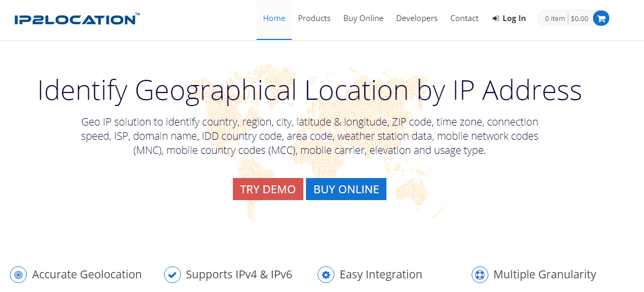Click the Log In arrow icon
Image resolution: width=644 pixels, height=292 pixels.
click(495, 18)
